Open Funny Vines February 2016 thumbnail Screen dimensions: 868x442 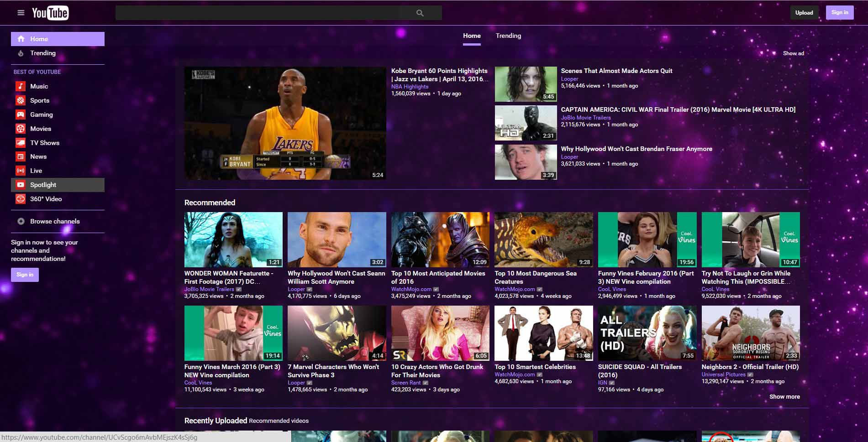coord(647,239)
